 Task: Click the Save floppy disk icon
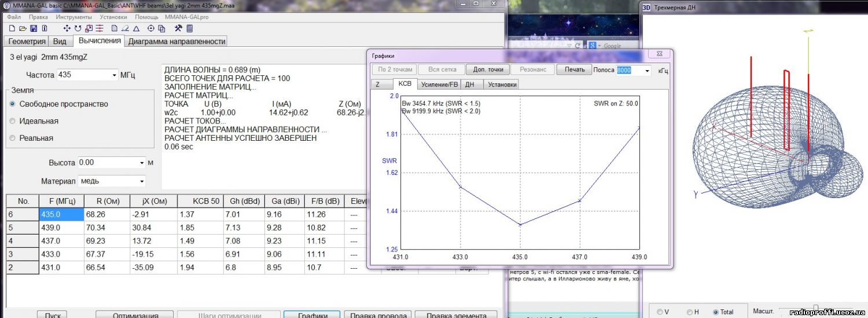click(x=34, y=28)
